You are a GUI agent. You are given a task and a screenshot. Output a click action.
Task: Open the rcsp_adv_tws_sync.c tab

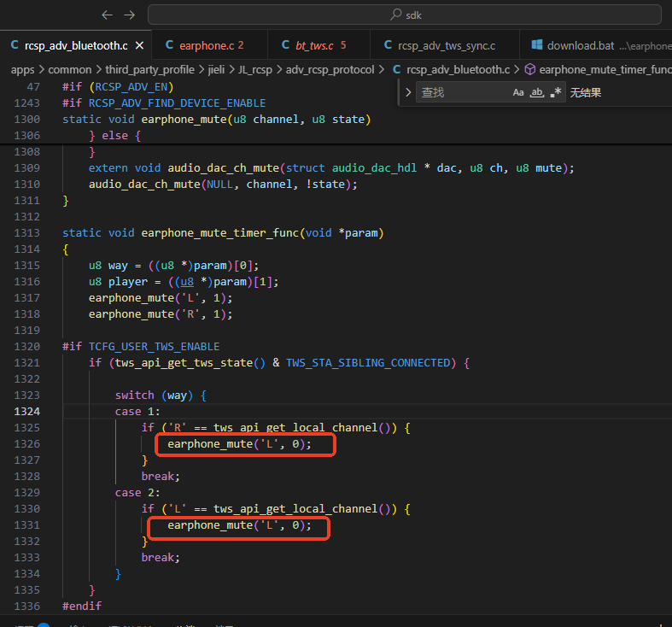point(446,45)
